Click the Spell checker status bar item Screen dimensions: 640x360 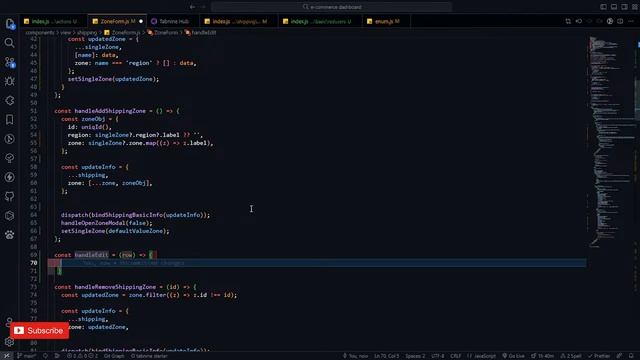(571, 356)
